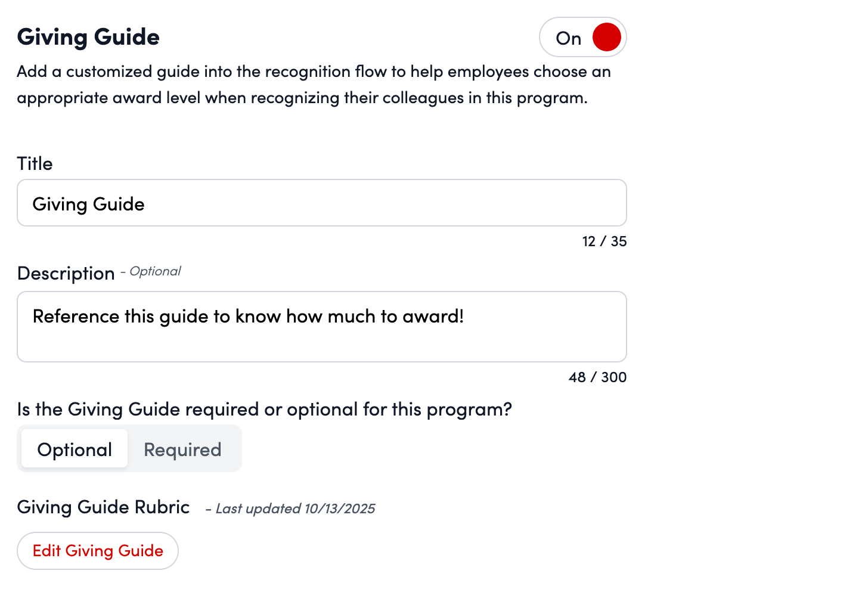This screenshot has width=868, height=589.
Task: Click the bold "Giving Guide" section heading
Action: coord(88,37)
